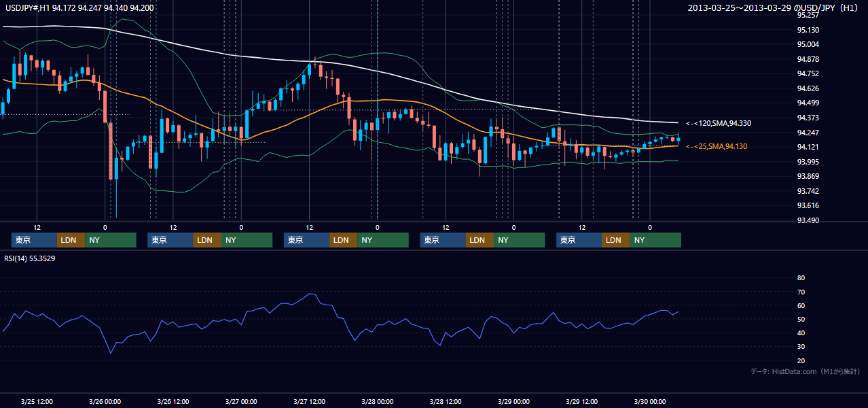Click RSI scale level 60
The height and width of the screenshot is (408, 868).
801,305
